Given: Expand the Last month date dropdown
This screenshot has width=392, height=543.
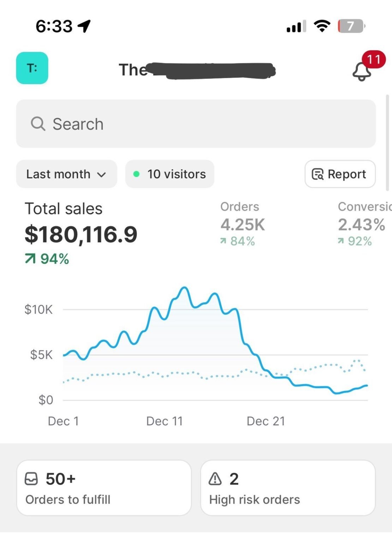Looking at the screenshot, I should point(66,174).
